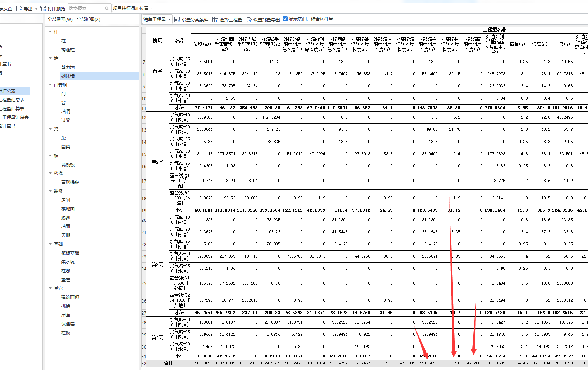The image size is (588, 370).
Task: Click total volume cell 286.0652
Action: (203, 363)
